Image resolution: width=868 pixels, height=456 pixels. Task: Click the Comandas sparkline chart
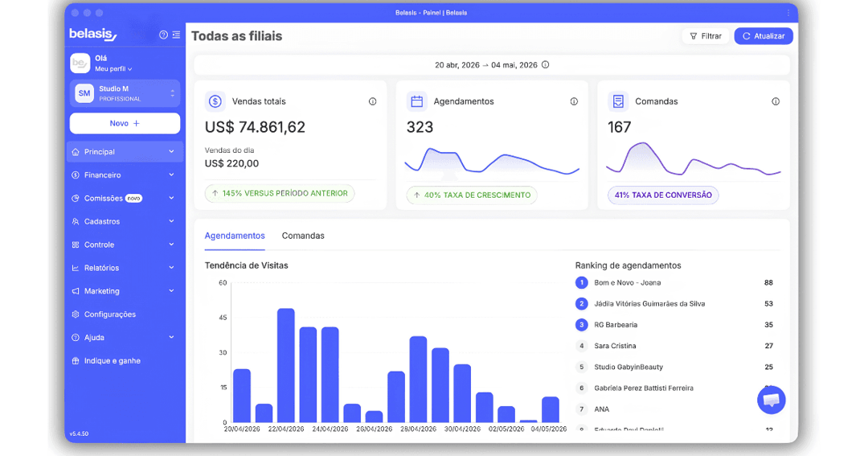(693, 159)
